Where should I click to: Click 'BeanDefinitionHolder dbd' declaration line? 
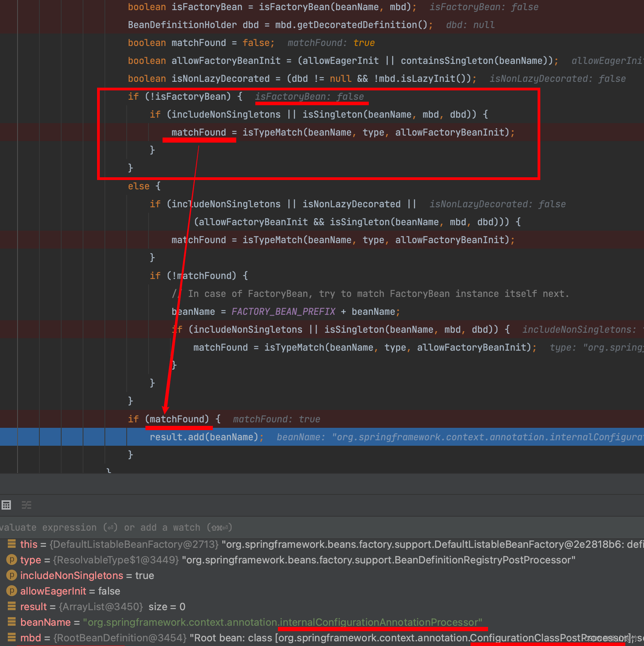point(280,25)
